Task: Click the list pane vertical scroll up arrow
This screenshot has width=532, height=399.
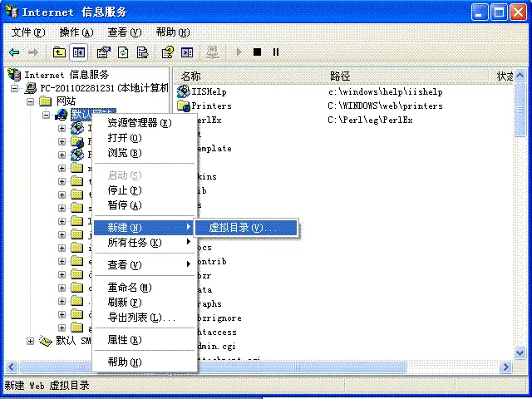Action: pos(520,76)
